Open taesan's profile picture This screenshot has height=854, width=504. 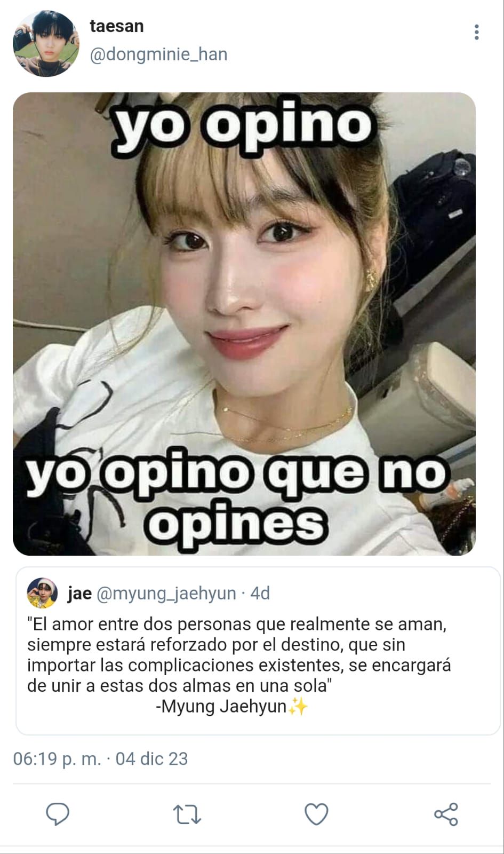pos(46,43)
